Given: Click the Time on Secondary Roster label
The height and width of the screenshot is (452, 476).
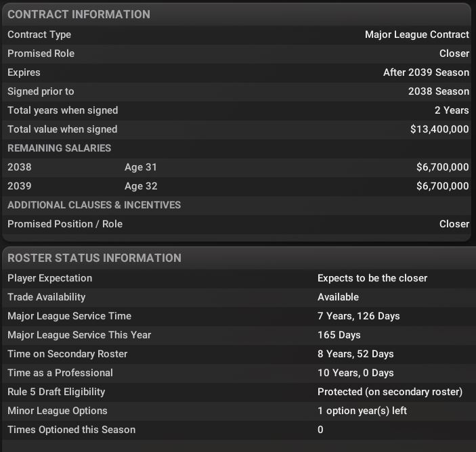Looking at the screenshot, I should [67, 354].
